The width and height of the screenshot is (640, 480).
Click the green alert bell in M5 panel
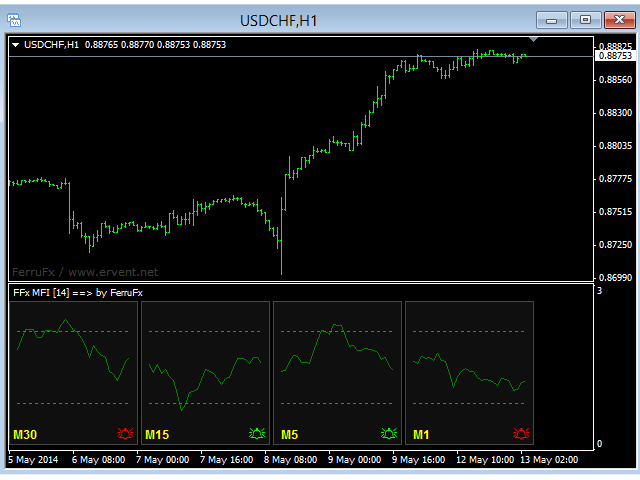389,433
